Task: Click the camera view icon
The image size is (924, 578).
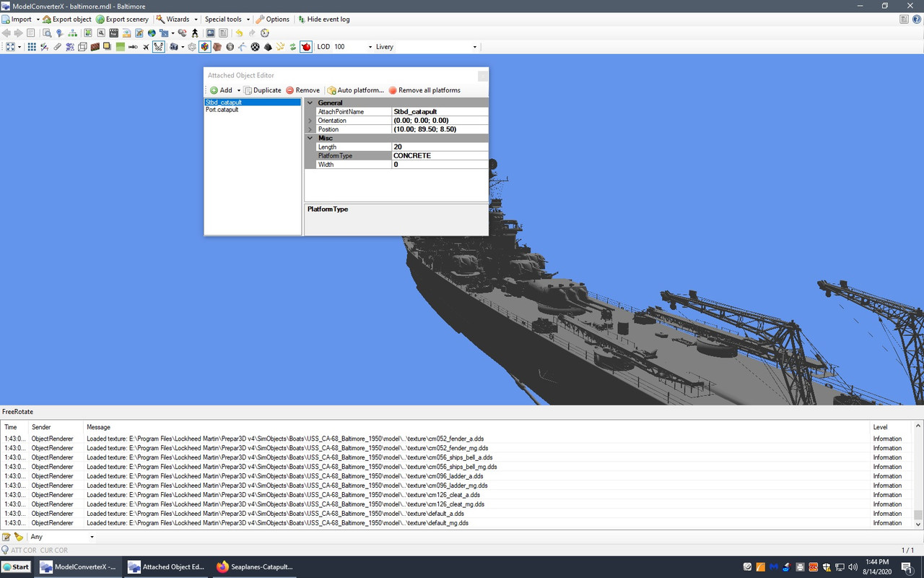Action: pos(174,47)
